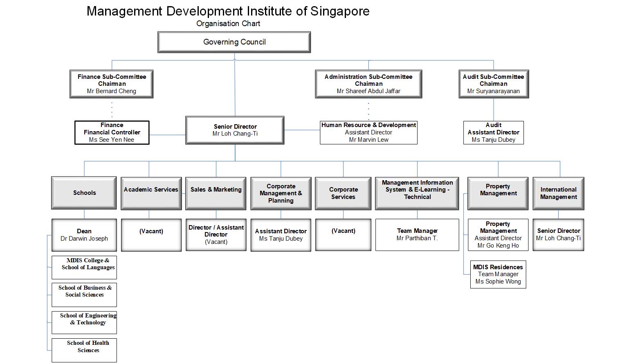Viewport: 631px width, 364px height.
Task: Select the School of Health Sciences box
Action: (x=84, y=350)
